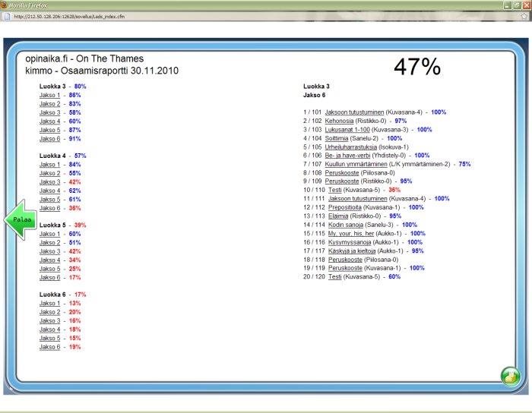Open Luokka 6 Jakso 5 link
The height and width of the screenshot is (413, 532).
(x=49, y=339)
